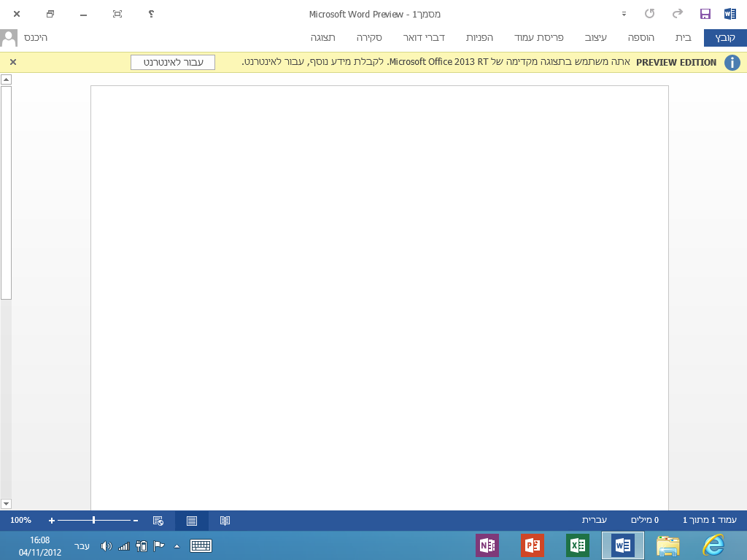Expand Customize Quick Access Toolbar dropdown

[x=624, y=14]
